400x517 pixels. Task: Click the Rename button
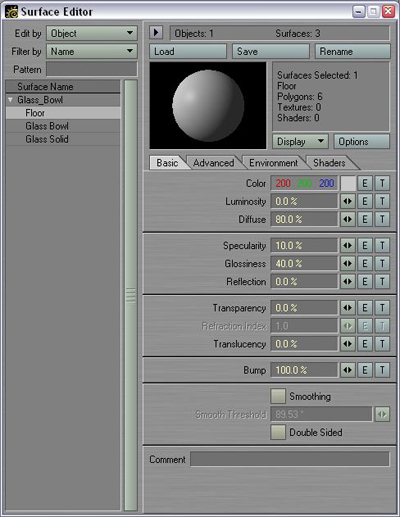[353, 51]
